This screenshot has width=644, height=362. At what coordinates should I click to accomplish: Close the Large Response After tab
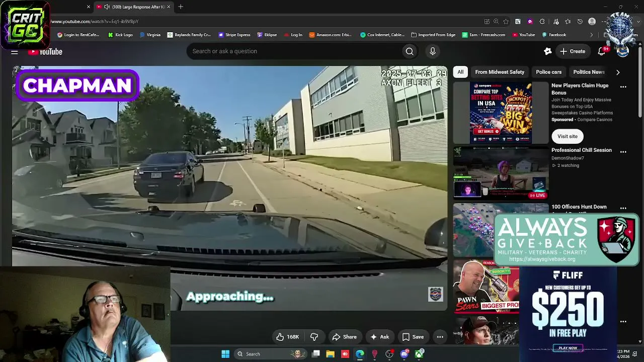coord(169,7)
